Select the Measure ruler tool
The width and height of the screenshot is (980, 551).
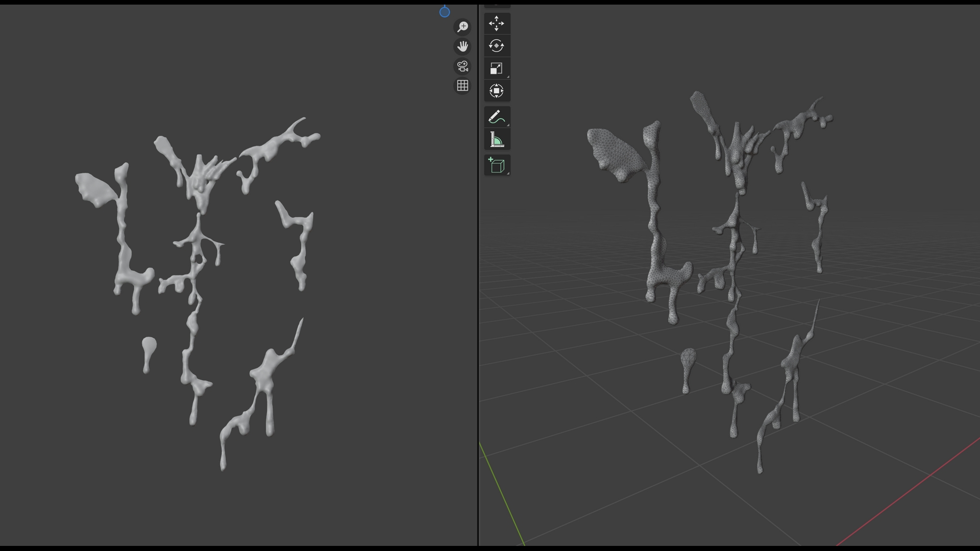[x=497, y=139]
